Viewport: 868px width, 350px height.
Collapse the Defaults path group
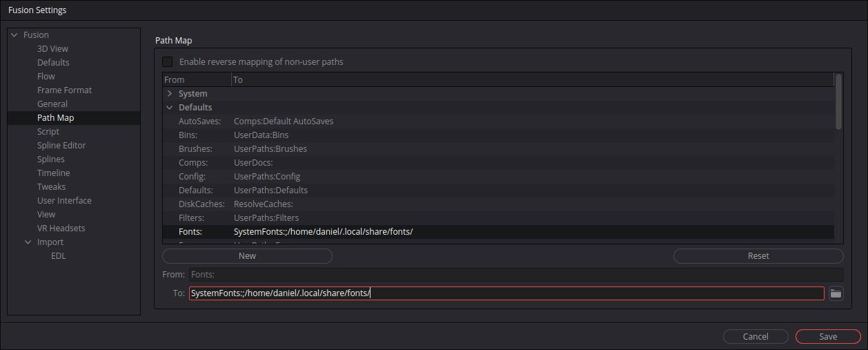[x=170, y=108]
